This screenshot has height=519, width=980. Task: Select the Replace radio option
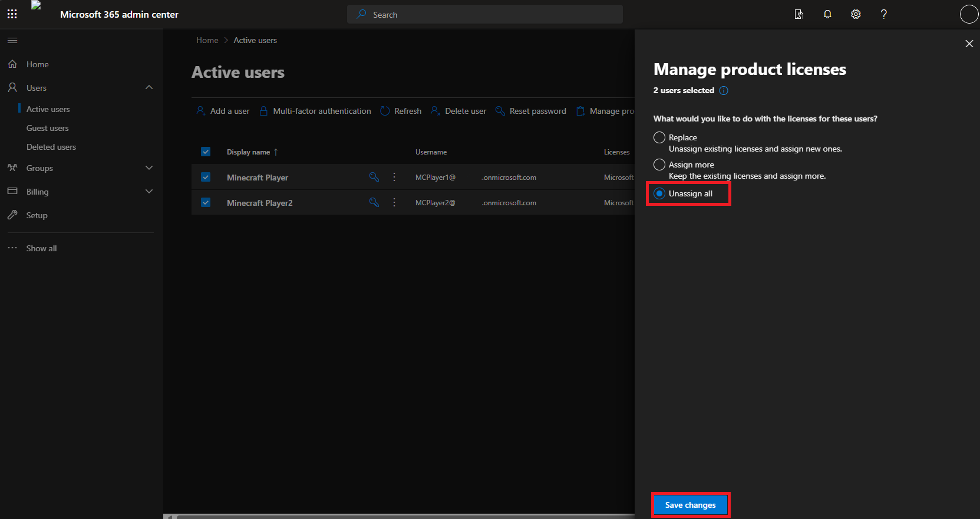coord(659,137)
